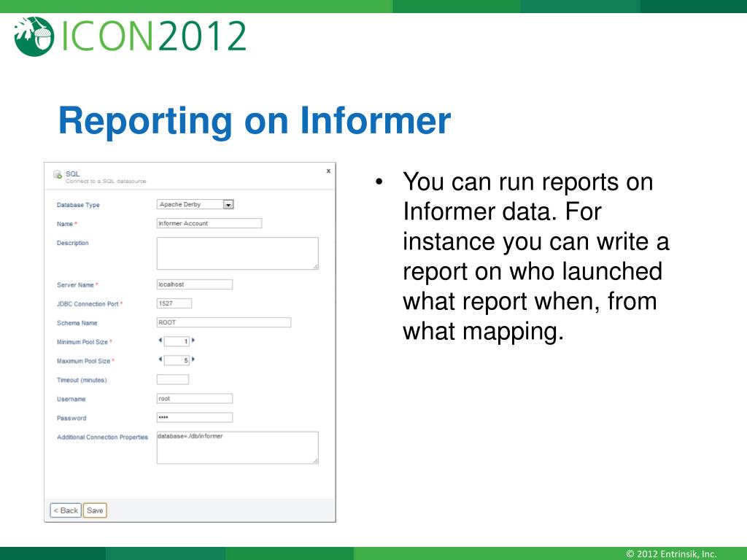Click the 'JDBC Connection Port' label
747x560 pixels.
[x=88, y=304]
